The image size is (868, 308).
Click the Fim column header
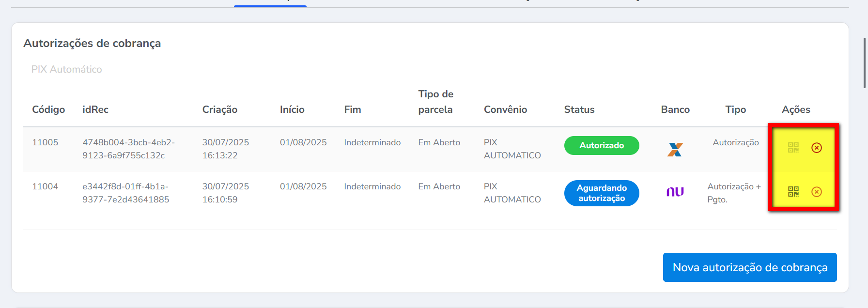[x=353, y=109]
